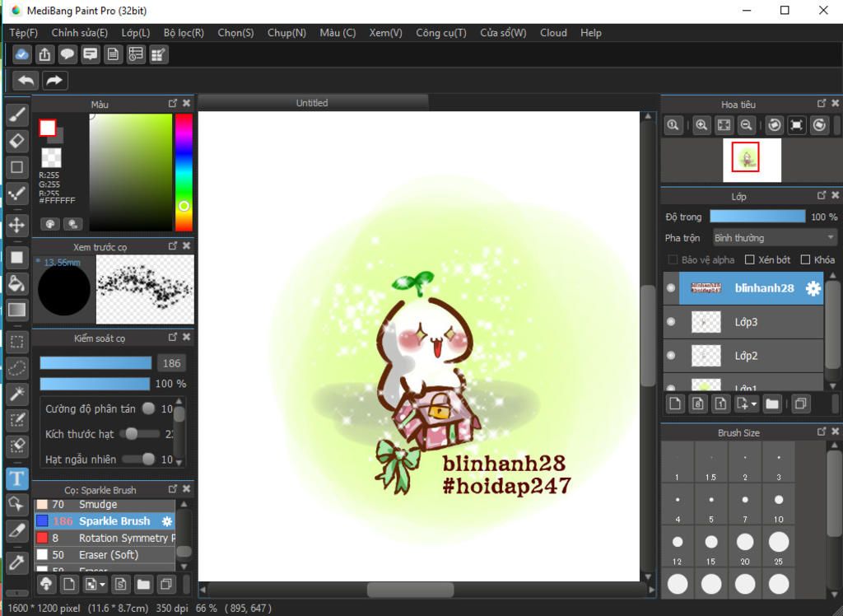
Task: Select the Gradient tool
Action: click(16, 310)
